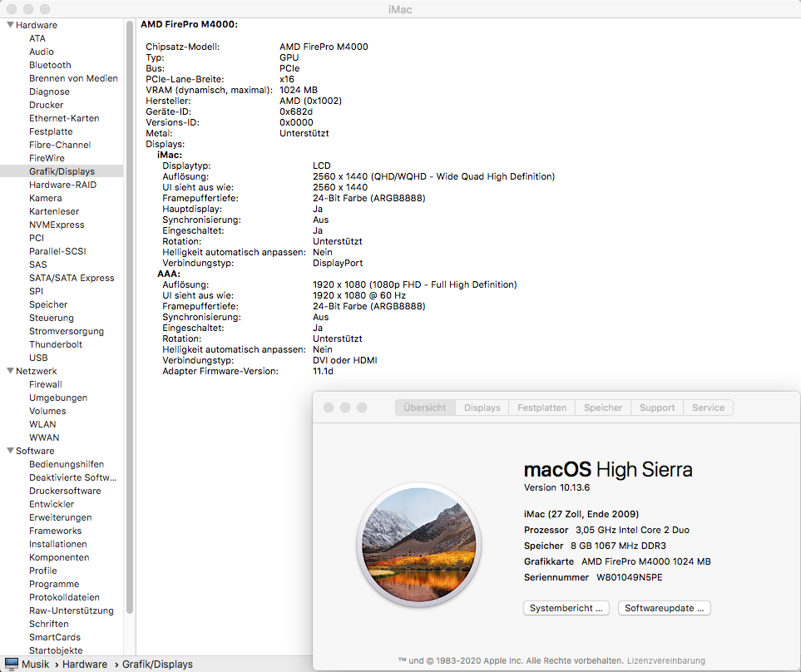Click the computer icon in path bar

tap(12, 664)
